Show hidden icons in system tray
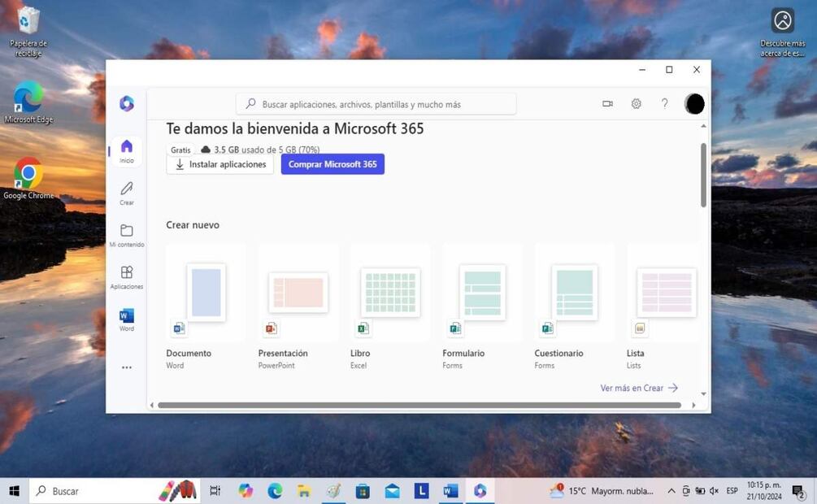This screenshot has height=504, width=817. point(671,491)
